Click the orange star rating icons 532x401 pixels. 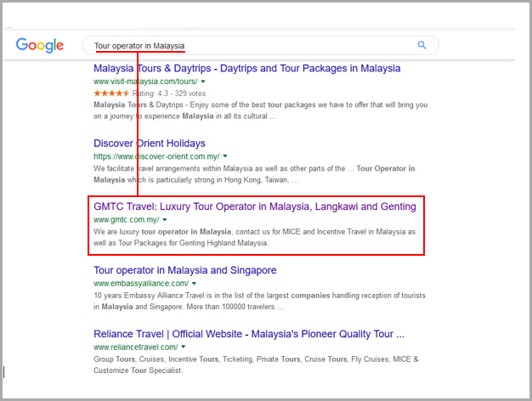(x=111, y=93)
